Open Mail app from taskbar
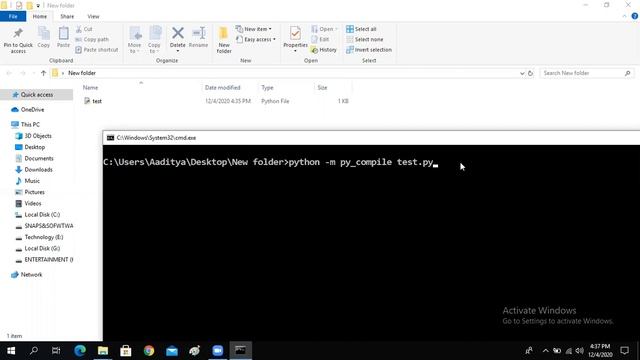This screenshot has height=360, width=640. (x=172, y=350)
